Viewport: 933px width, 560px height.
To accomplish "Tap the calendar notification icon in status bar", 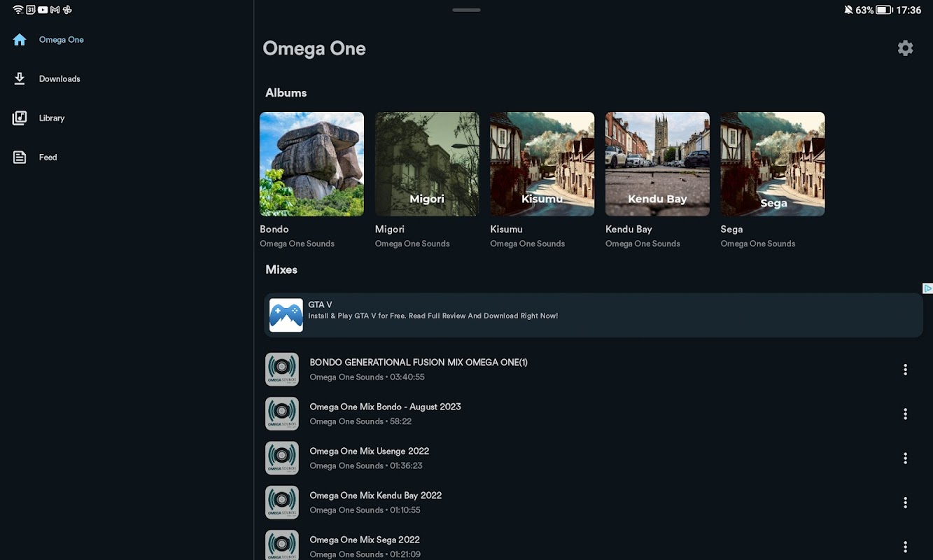I will pyautogui.click(x=31, y=10).
